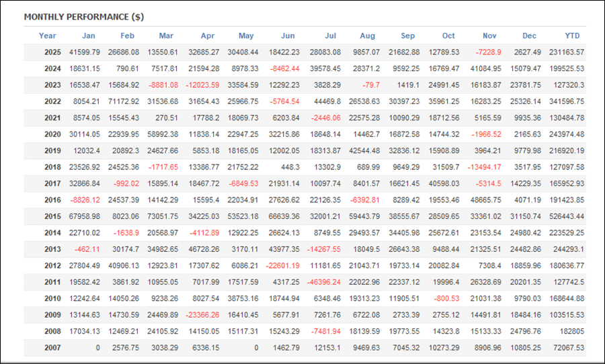The width and height of the screenshot is (605, 364).
Task: Click the red -7228.9 Nov 2025 cell
Action: tap(488, 52)
